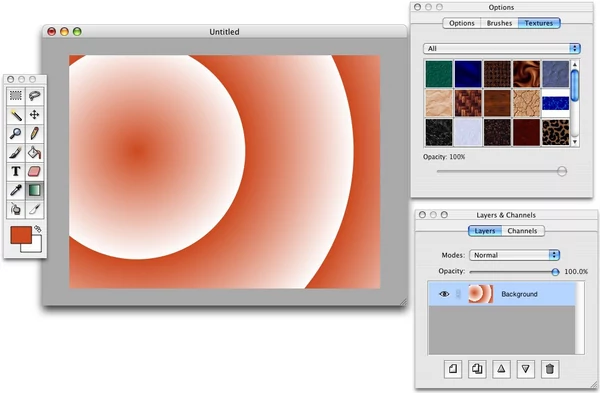Choose the Smudge finger tool
Image resolution: width=600 pixels, height=393 pixels.
pyautogui.click(x=16, y=209)
